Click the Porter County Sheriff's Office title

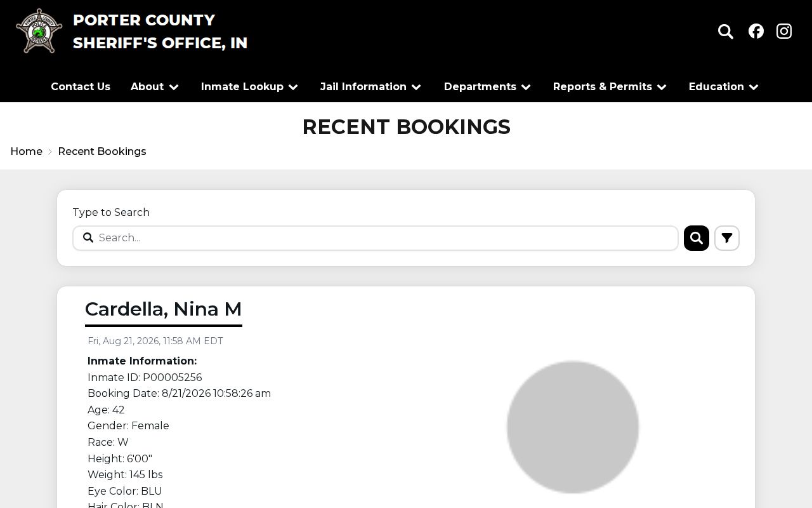(x=160, y=31)
